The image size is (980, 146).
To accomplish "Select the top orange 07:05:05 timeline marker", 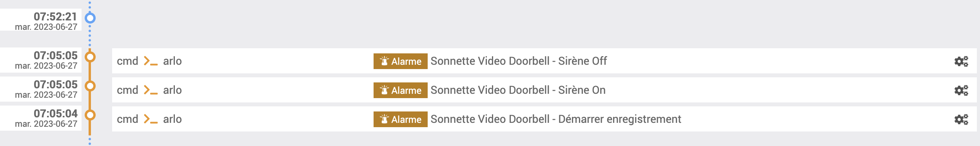I will point(90,57).
